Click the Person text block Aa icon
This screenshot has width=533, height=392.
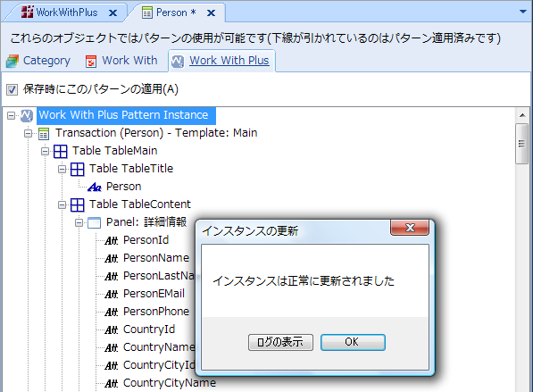[x=95, y=187]
